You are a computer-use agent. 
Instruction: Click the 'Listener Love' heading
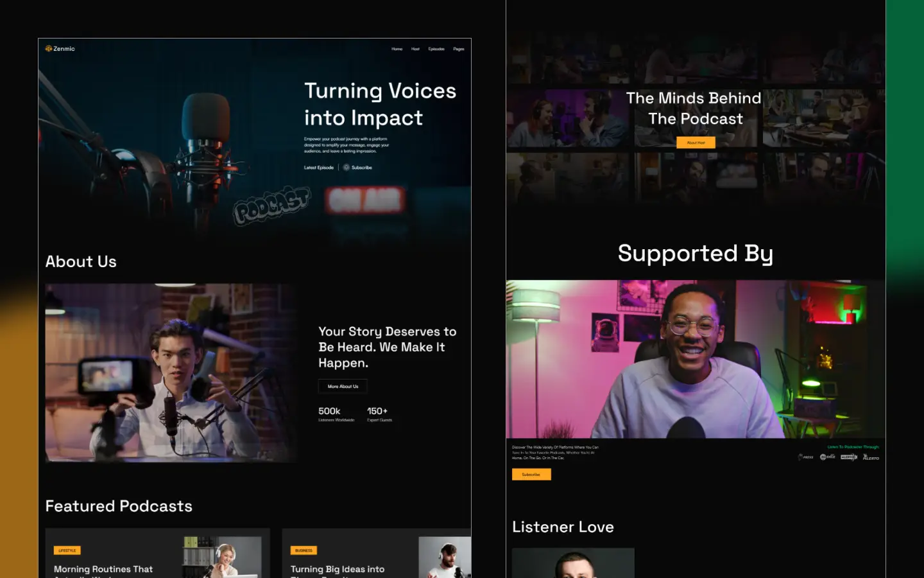(563, 527)
